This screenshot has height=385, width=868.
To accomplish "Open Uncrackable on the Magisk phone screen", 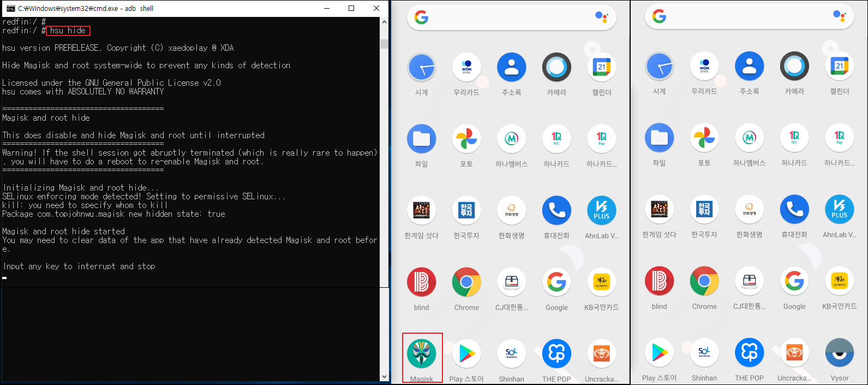I will (602, 354).
